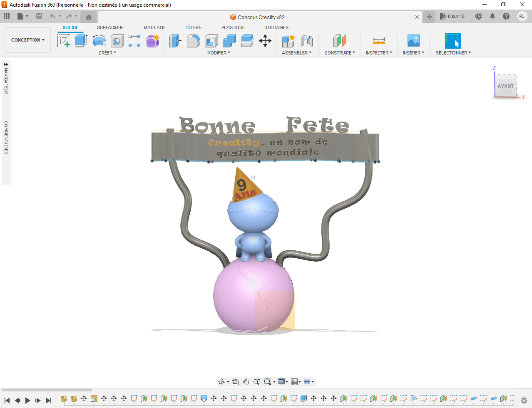Jump to the timeline beginning

coord(7,401)
